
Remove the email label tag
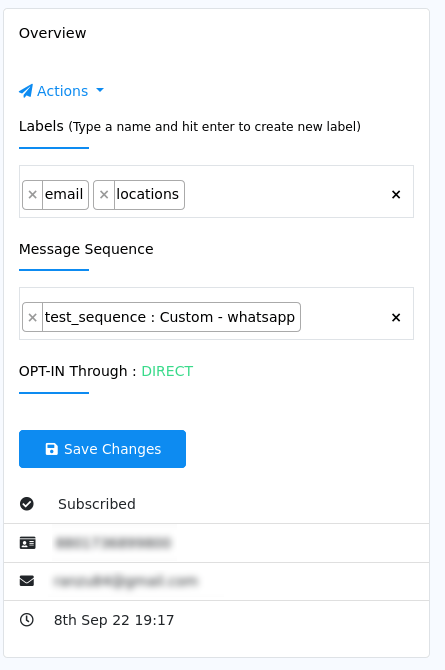(x=32, y=195)
